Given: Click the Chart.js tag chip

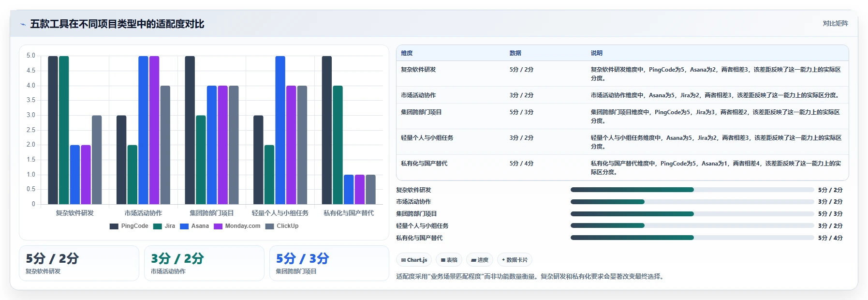Looking at the screenshot, I should (414, 260).
